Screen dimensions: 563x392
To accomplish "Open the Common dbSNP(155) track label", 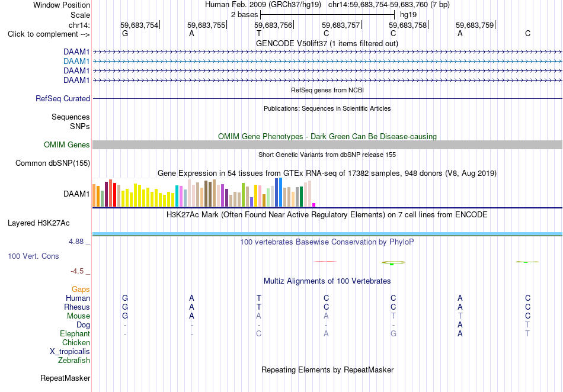I will pyautogui.click(x=53, y=163).
